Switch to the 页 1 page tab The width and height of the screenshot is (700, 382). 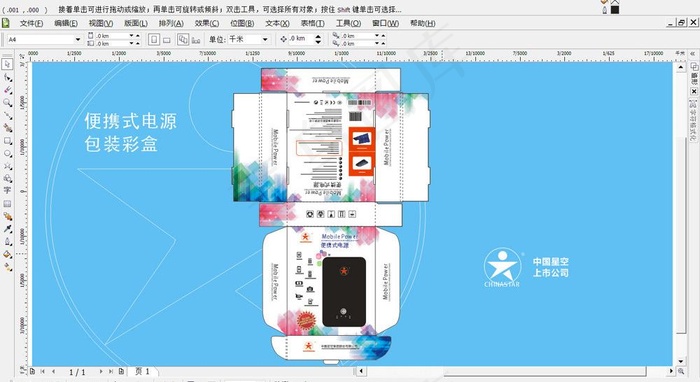click(142, 371)
